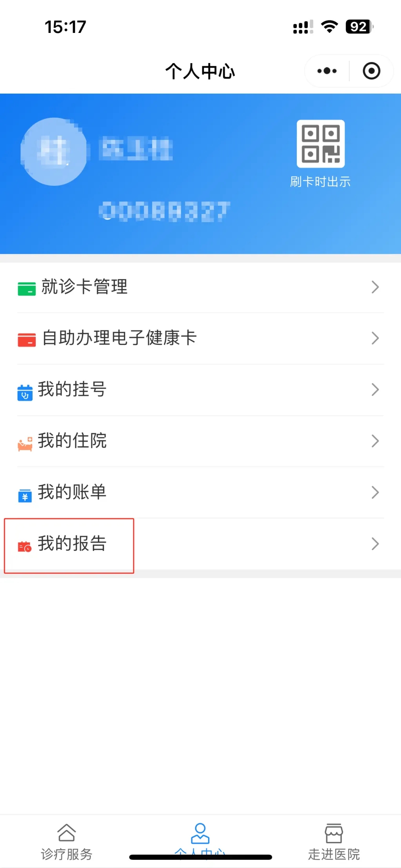Click the green medical card icon
Image resolution: width=401 pixels, height=868 pixels.
tap(27, 288)
